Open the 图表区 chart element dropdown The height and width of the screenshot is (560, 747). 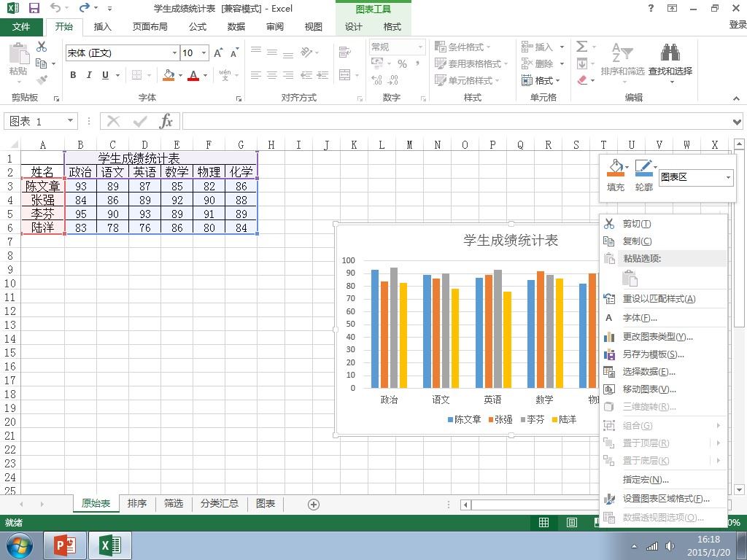[728, 178]
